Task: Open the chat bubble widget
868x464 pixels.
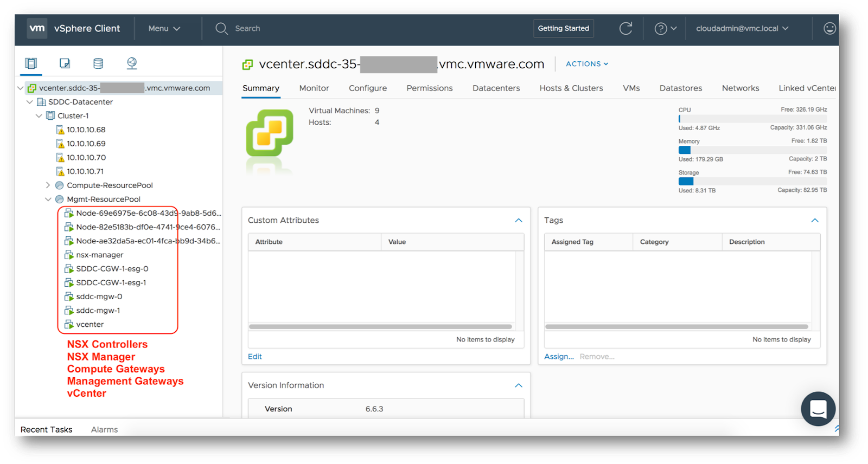Action: [x=818, y=409]
